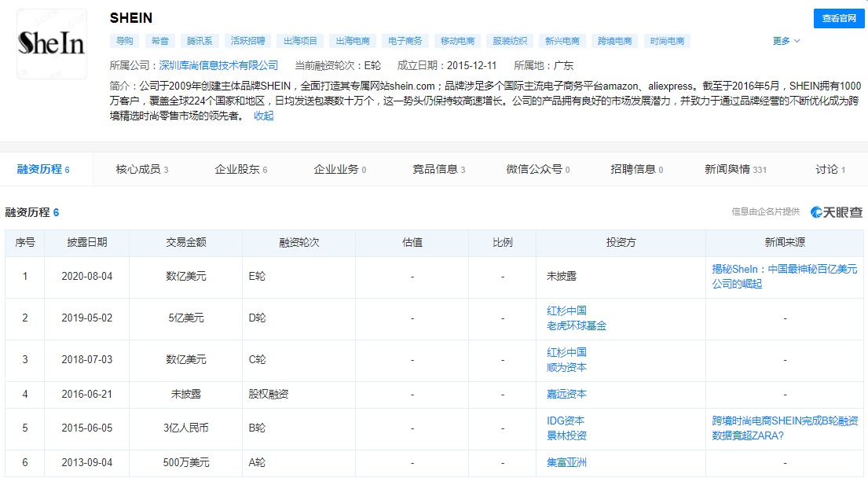Switch to the 讨论 tab
Viewport: 868px width, 485px height.
point(830,170)
